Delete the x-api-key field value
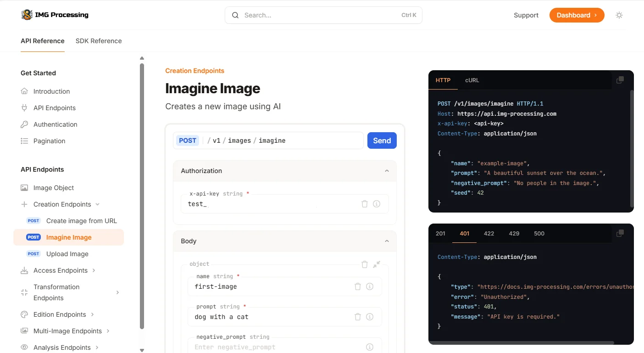Screen dimensions: 644x353 click(x=365, y=204)
